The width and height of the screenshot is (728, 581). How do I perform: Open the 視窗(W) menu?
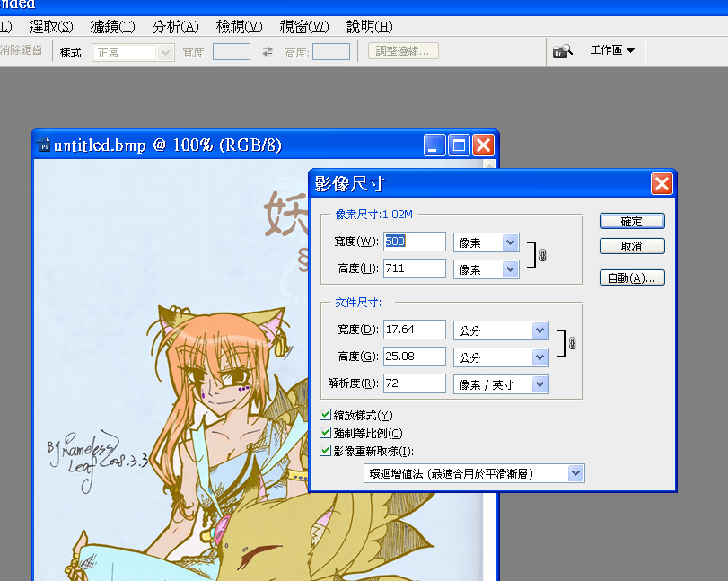[304, 26]
